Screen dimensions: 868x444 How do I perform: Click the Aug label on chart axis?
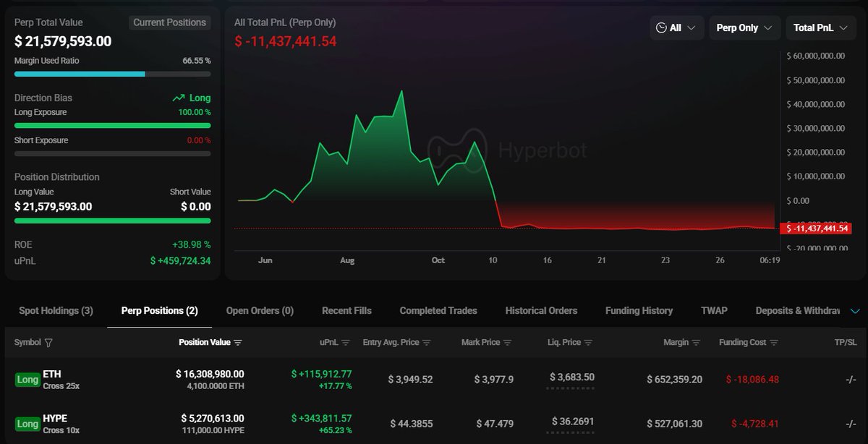tap(347, 260)
